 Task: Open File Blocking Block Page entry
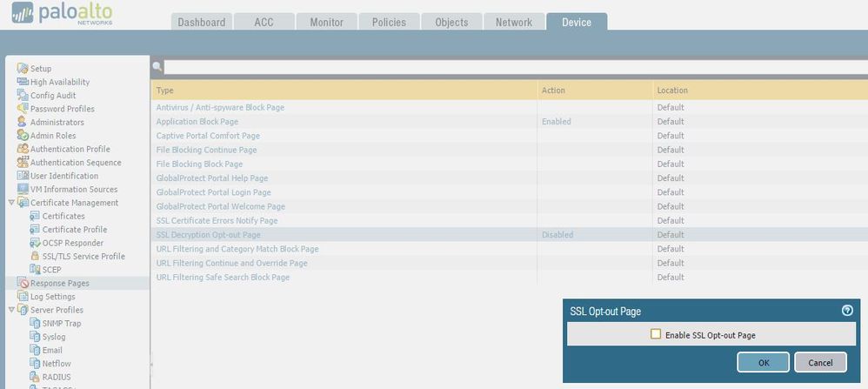pyautogui.click(x=199, y=164)
